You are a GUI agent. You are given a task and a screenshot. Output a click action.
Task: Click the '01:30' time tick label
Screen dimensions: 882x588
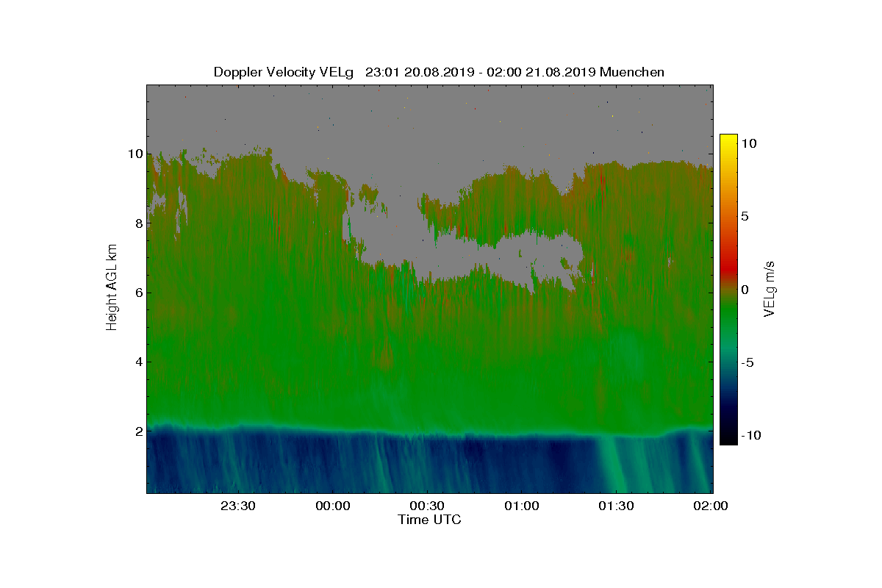point(616,506)
